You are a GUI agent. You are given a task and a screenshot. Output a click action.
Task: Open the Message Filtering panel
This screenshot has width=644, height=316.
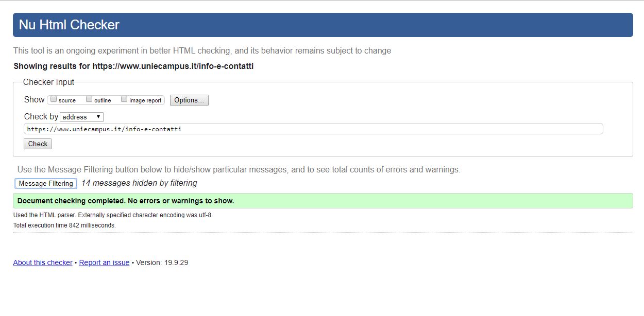46,183
